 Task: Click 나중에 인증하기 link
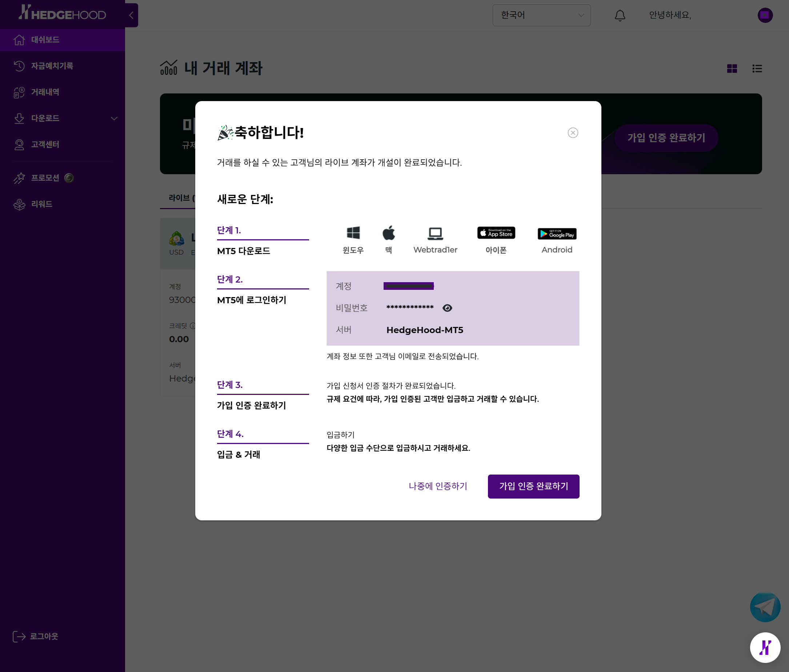click(438, 486)
